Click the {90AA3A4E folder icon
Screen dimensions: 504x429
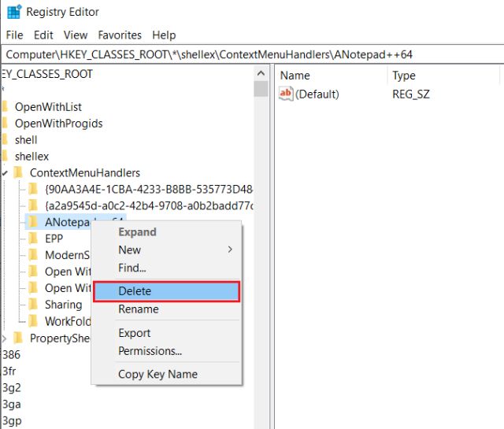(33, 189)
